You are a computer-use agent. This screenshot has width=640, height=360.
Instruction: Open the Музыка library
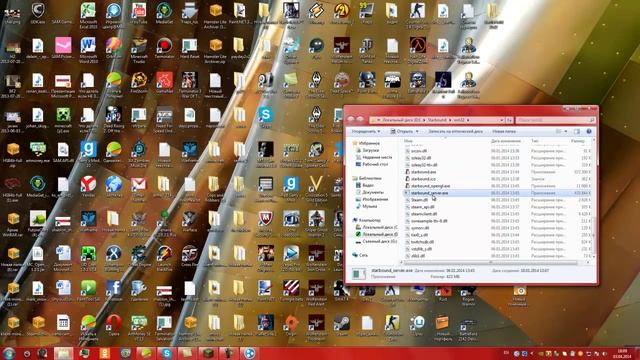tap(367, 206)
